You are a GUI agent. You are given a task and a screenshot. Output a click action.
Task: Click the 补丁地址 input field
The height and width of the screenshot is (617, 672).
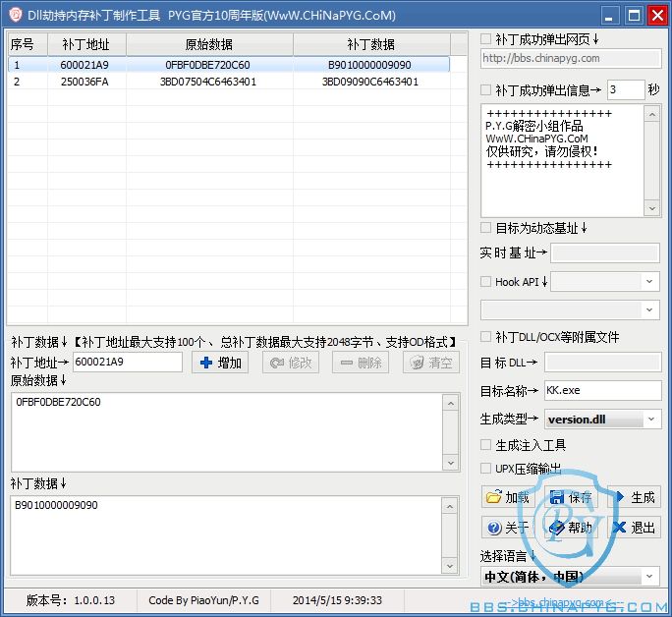(128, 363)
